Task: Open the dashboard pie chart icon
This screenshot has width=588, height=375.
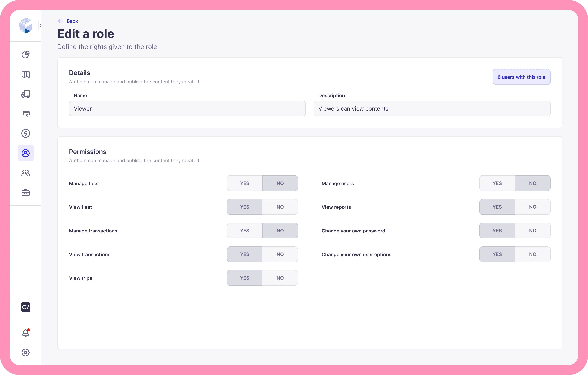Action: click(25, 54)
